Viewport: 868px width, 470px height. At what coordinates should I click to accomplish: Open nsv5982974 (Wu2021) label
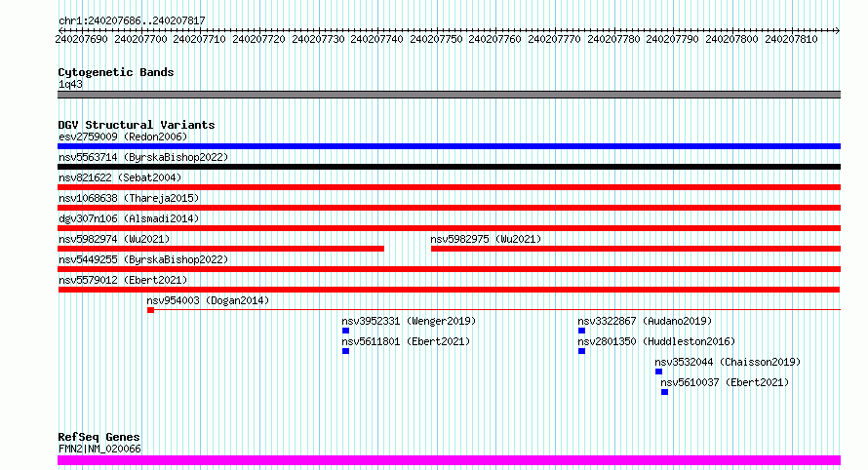click(114, 239)
